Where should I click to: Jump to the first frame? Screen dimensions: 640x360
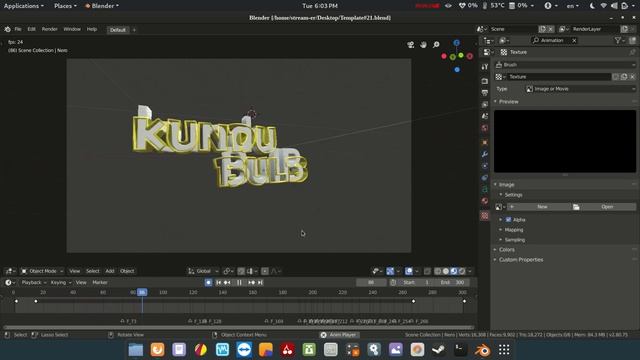click(x=219, y=282)
